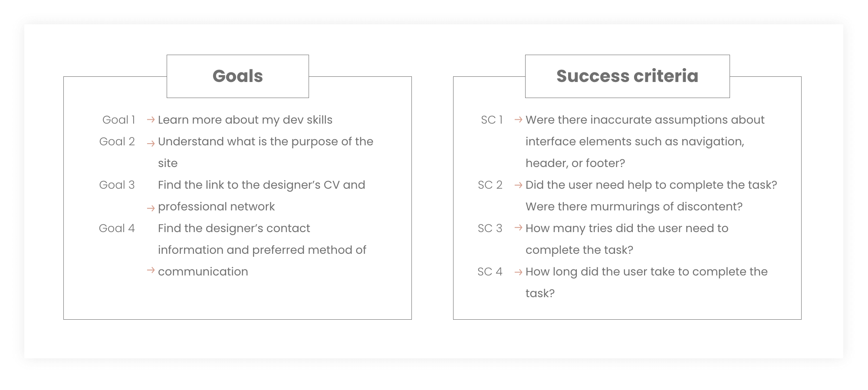This screenshot has height=390, width=868.
Task: Click the 'Goal 3' label
Action: pos(117,185)
